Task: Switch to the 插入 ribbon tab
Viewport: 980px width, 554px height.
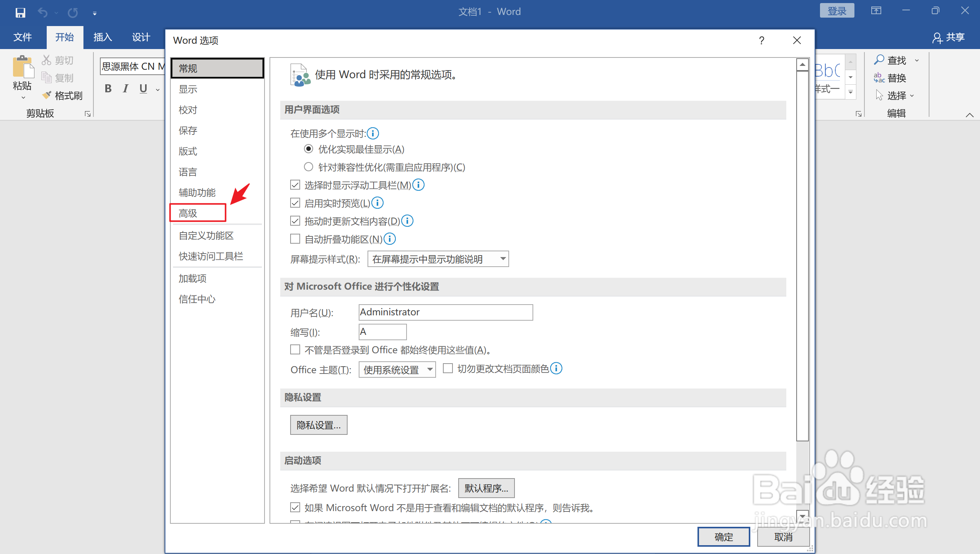Action: pyautogui.click(x=103, y=37)
